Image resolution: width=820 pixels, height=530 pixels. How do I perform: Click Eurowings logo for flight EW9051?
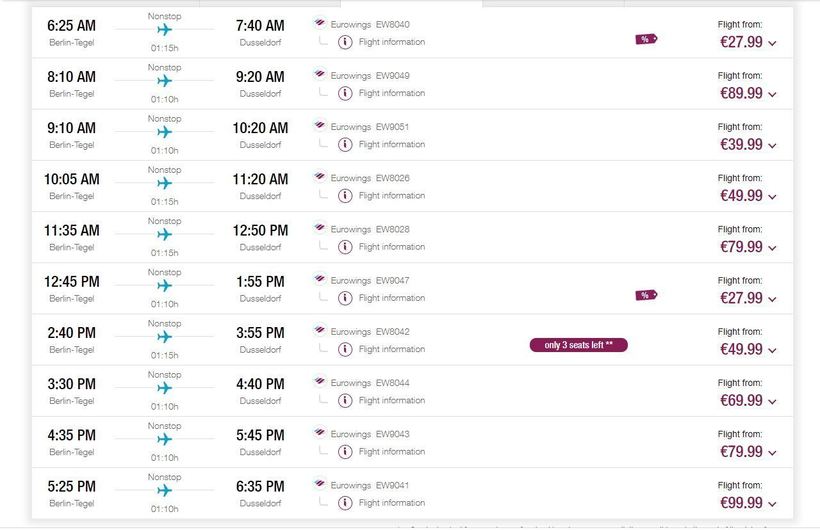coord(319,125)
